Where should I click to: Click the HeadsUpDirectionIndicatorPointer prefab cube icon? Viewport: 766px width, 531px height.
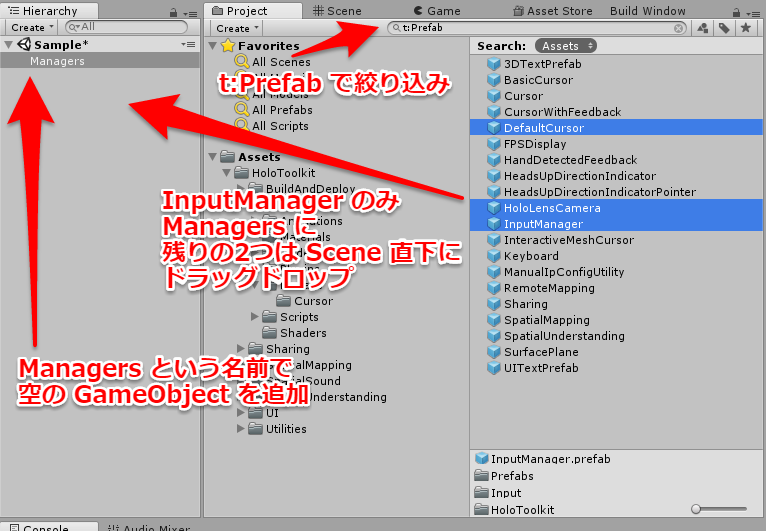click(494, 192)
